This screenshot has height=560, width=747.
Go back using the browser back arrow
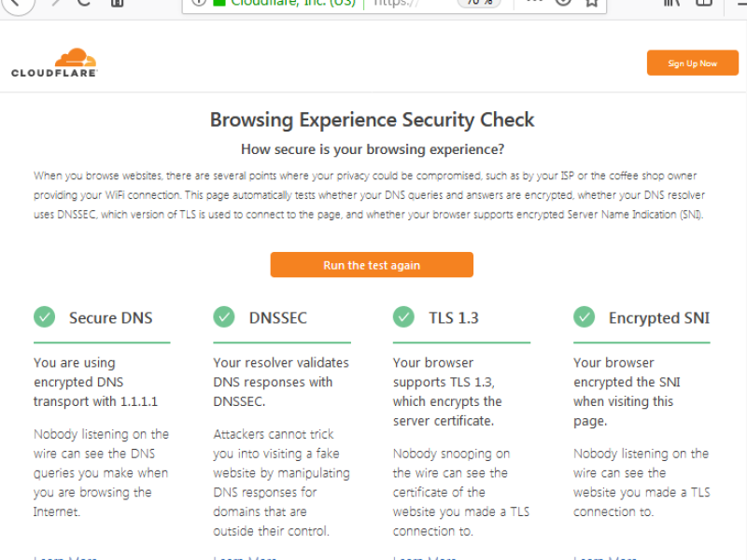pos(18,3)
